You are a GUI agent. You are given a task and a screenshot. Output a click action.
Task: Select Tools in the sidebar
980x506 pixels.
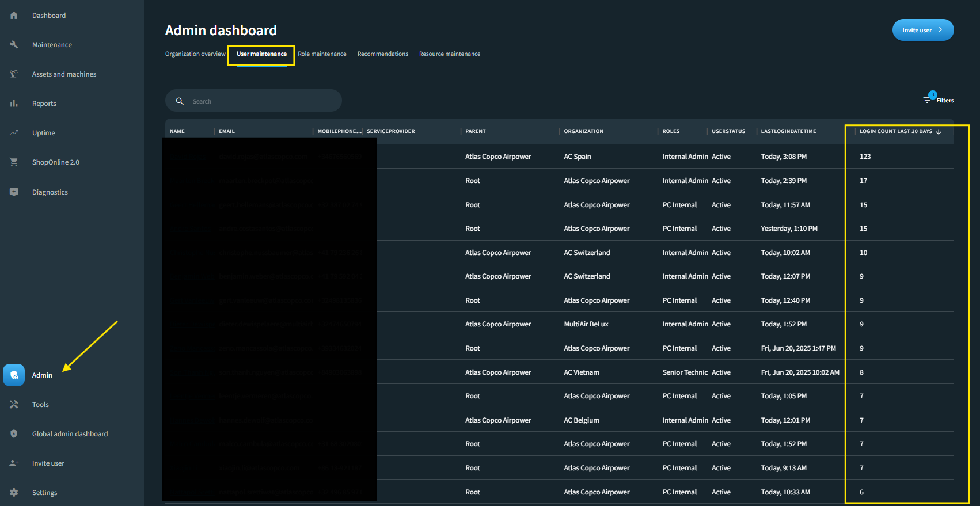coord(40,405)
